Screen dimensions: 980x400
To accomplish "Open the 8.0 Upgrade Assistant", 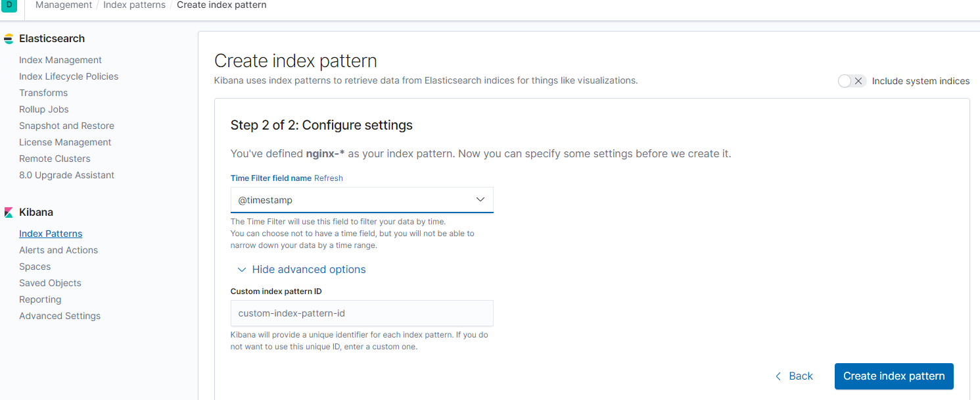I will coord(66,175).
